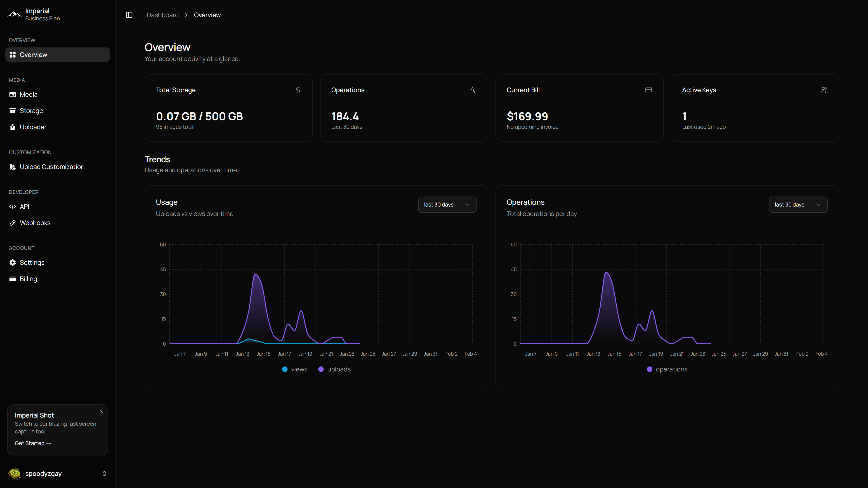Toggle the sidebar panel icon
The height and width of the screenshot is (488, 868).
[129, 15]
